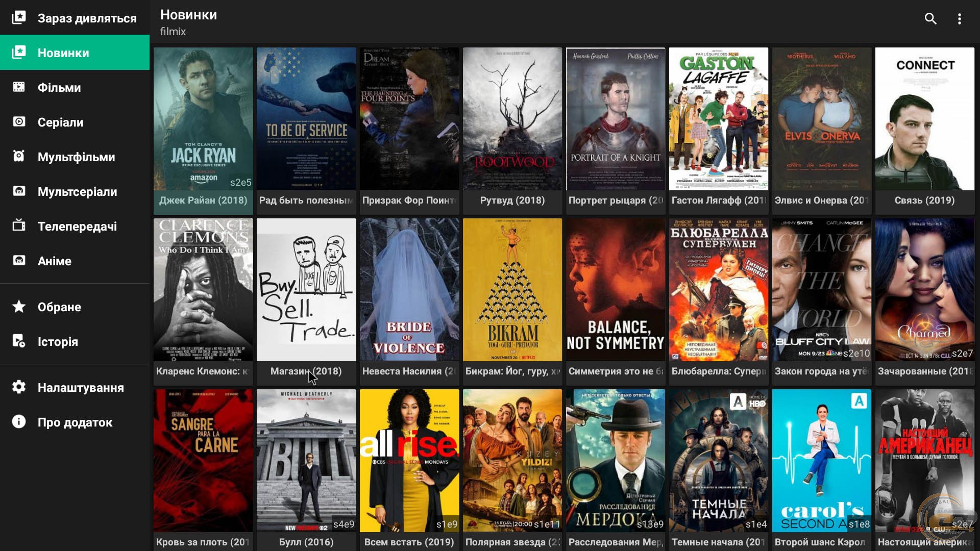This screenshot has height=551, width=980.
Task: Open the Bikram Netflix poster
Action: tap(512, 290)
